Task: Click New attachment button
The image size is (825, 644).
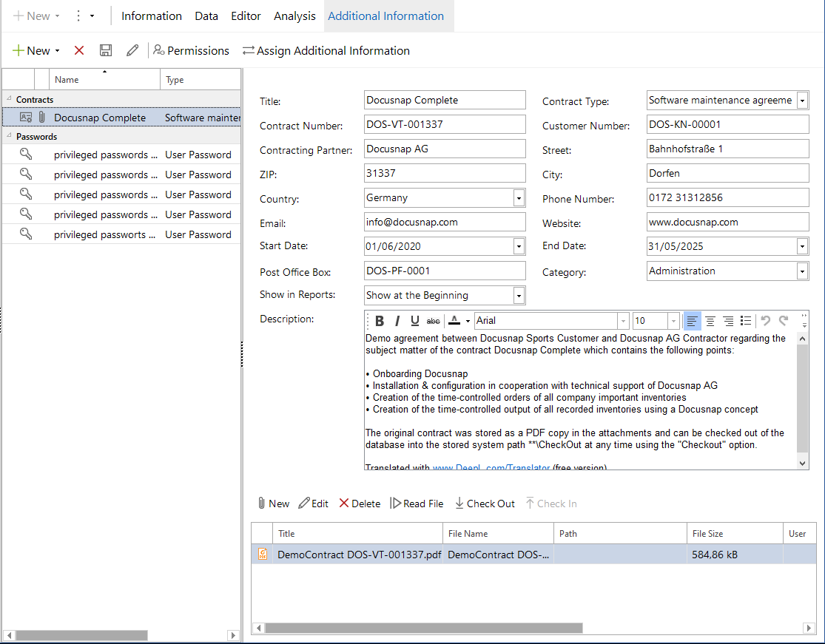Action: pyautogui.click(x=274, y=504)
